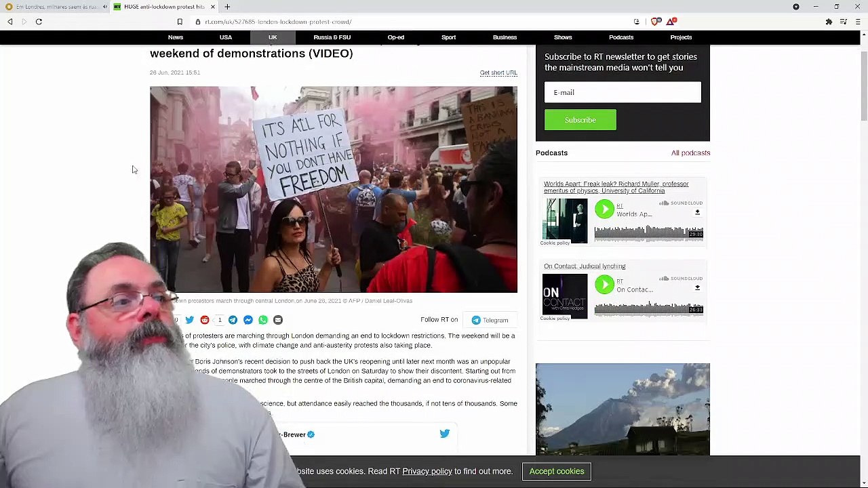Share article by email envelope icon
The image size is (868, 488).
click(x=277, y=320)
